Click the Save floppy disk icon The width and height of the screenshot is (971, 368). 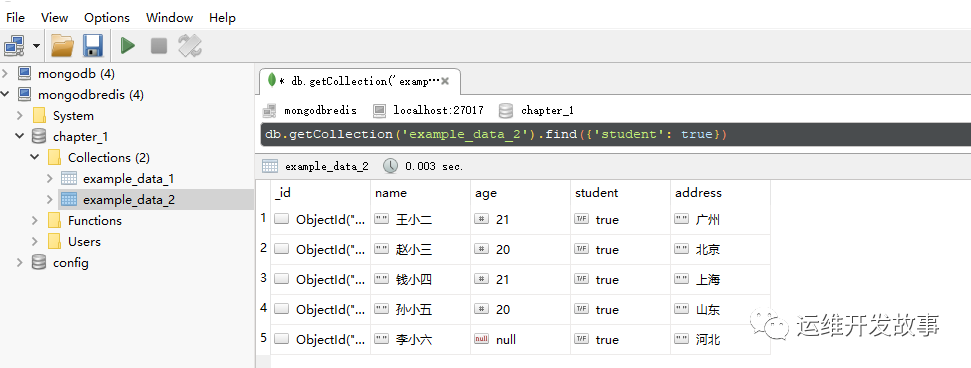pos(93,45)
